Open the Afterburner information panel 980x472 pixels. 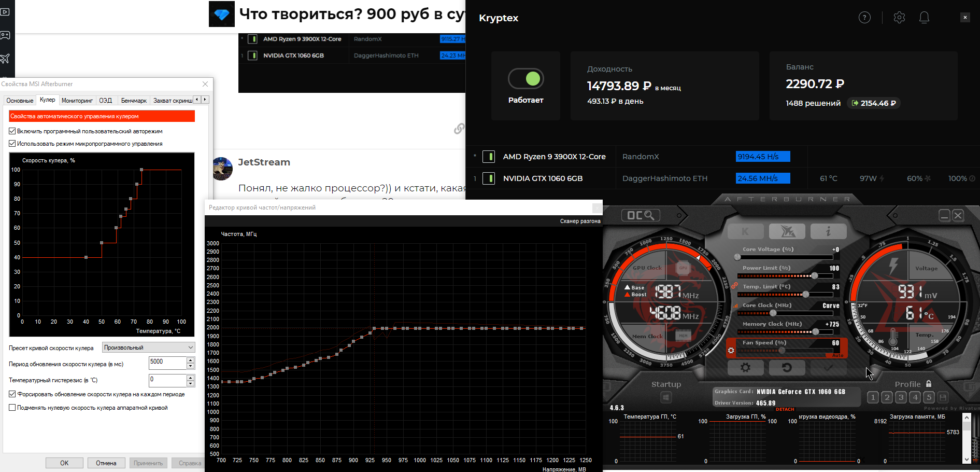[828, 231]
